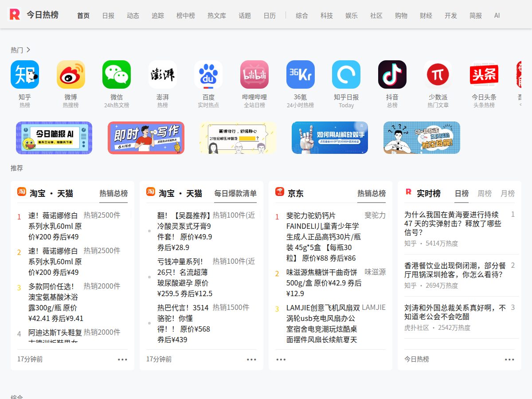Open the 澎湃 news icon
The width and height of the screenshot is (532, 399).
(163, 74)
